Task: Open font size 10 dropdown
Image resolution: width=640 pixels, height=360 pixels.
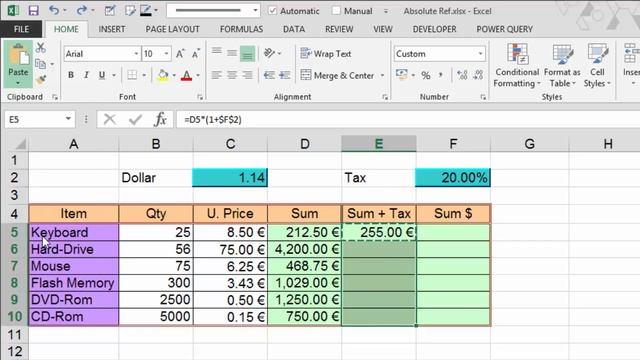Action: pos(166,54)
